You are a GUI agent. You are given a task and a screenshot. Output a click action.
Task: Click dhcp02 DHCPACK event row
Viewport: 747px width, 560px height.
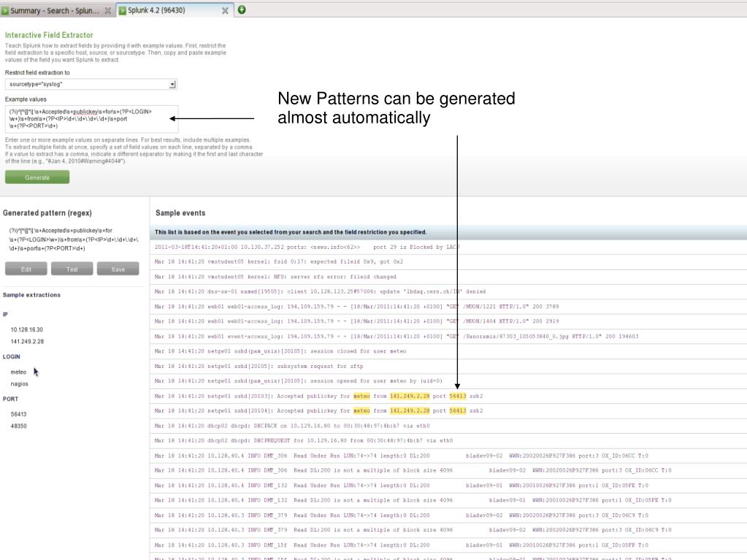448,426
